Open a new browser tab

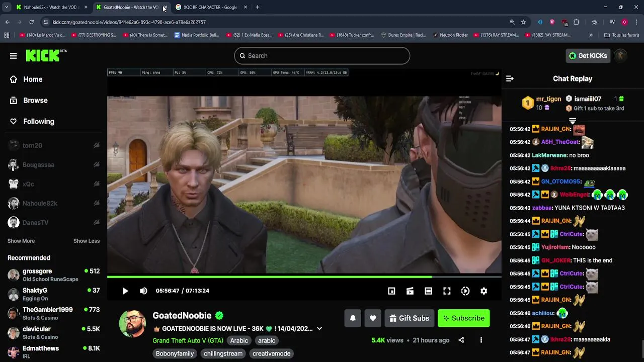[258, 7]
